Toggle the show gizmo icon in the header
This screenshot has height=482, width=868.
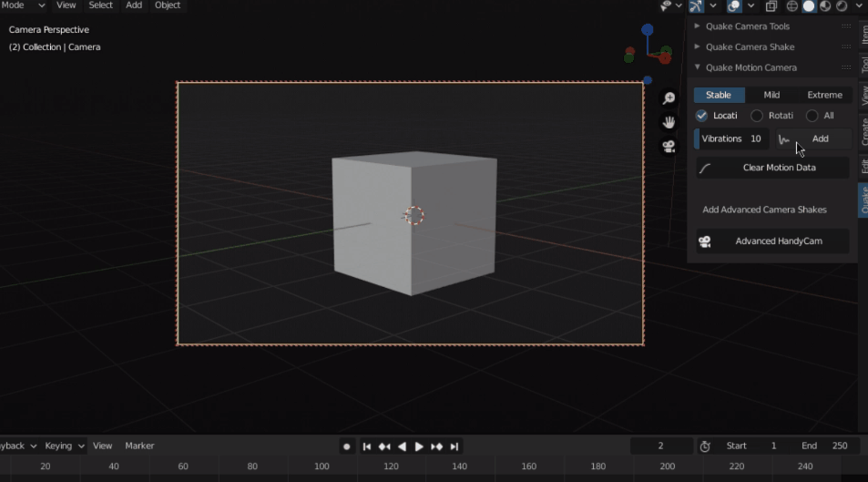pyautogui.click(x=696, y=5)
